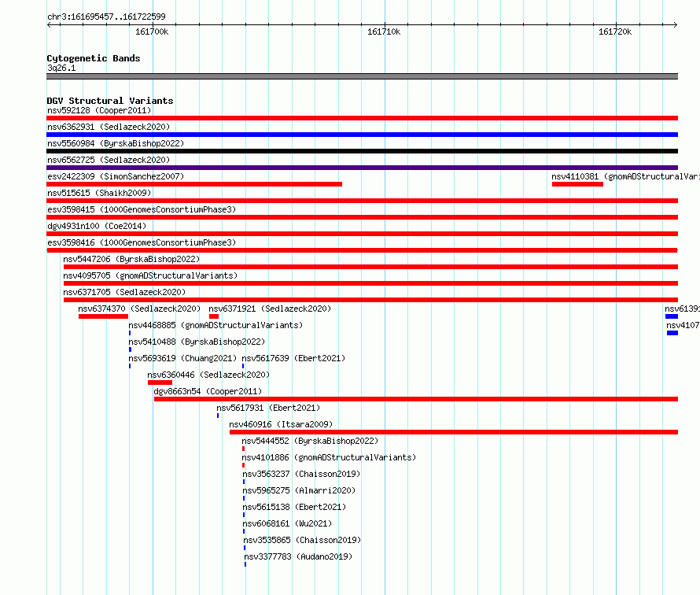The image size is (700, 595).
Task: Select the red bar under nsv6360446
Action: (x=160, y=382)
